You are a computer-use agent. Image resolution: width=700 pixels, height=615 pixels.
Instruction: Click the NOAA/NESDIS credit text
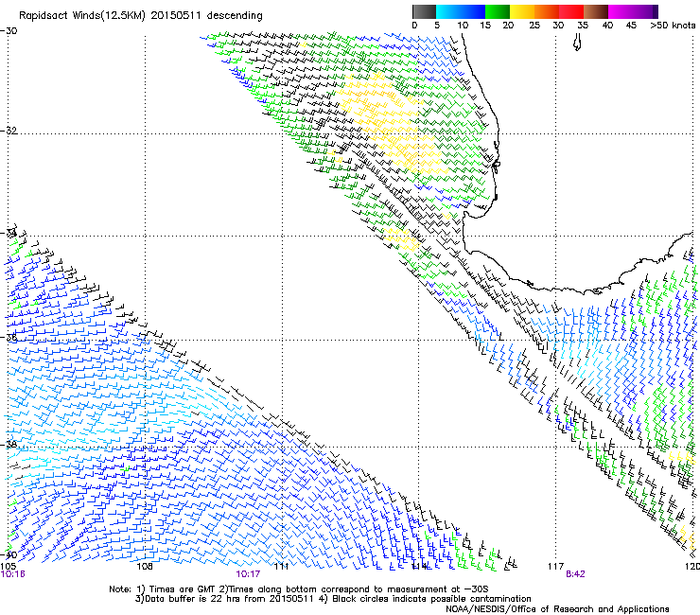coord(557,609)
